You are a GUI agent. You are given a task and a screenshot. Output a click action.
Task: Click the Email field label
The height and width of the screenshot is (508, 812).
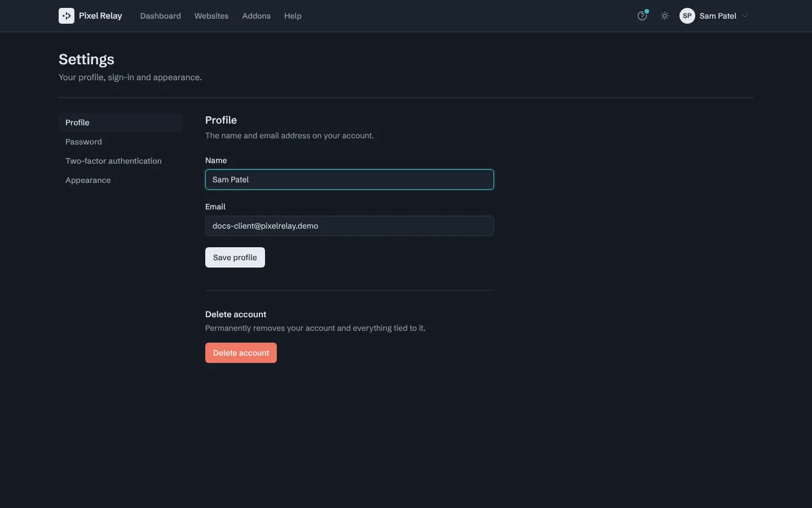(x=215, y=207)
